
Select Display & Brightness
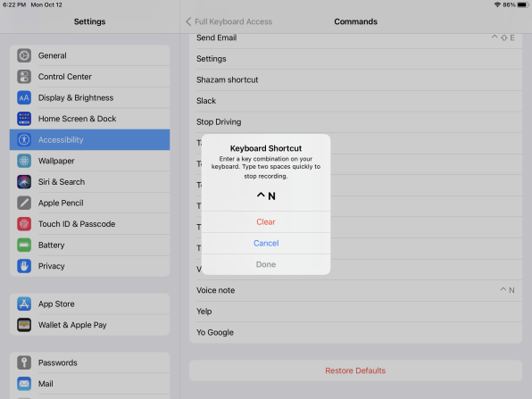pos(89,97)
